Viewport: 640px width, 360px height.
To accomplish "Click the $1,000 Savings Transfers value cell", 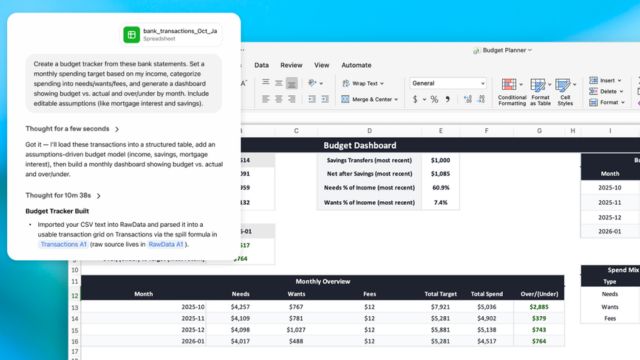I will tap(440, 160).
